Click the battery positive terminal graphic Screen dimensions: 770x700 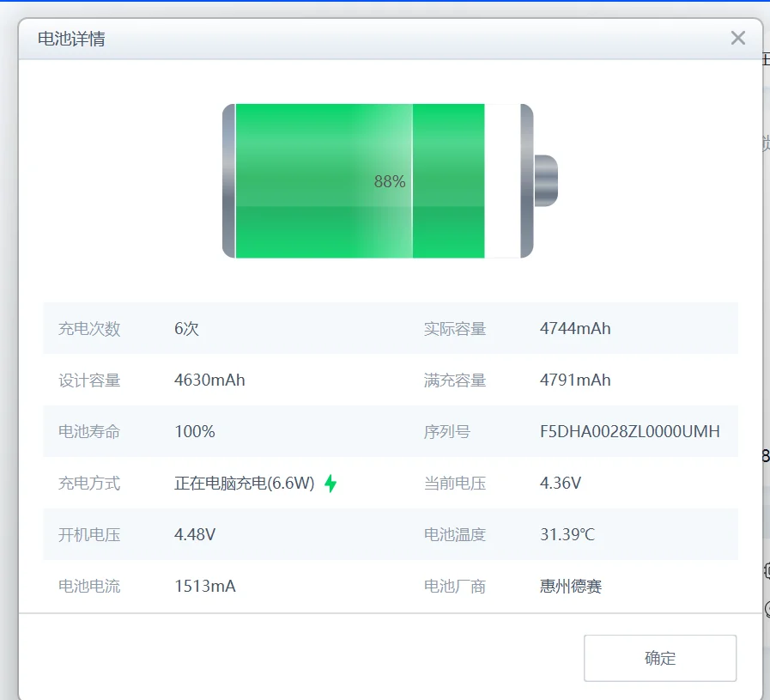tap(546, 180)
